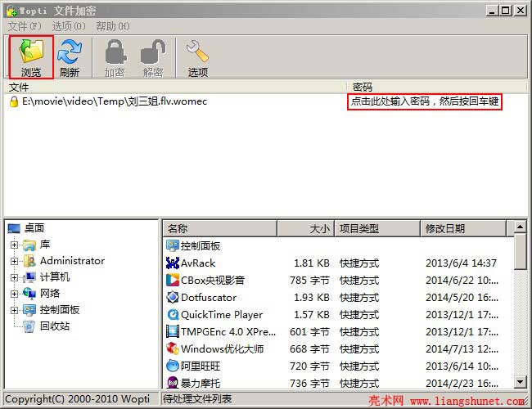Minimize the Wopti 文件加密 window

pos(492,11)
